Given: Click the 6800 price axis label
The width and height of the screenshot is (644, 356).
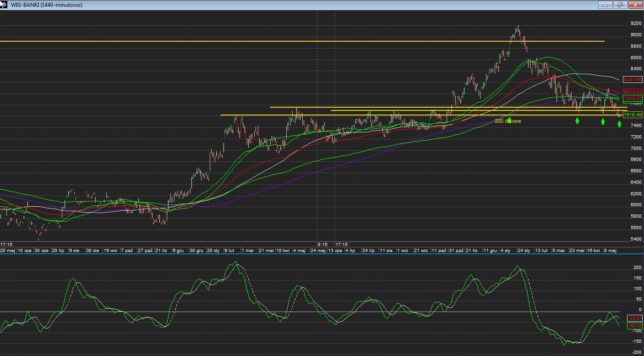Looking at the screenshot, I should [x=636, y=159].
